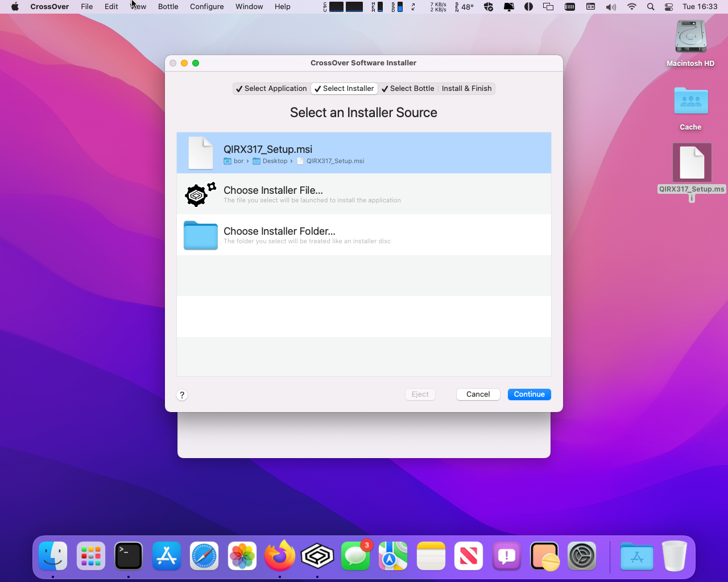Open the Trash in the Dock
The height and width of the screenshot is (582, 728).
click(675, 555)
